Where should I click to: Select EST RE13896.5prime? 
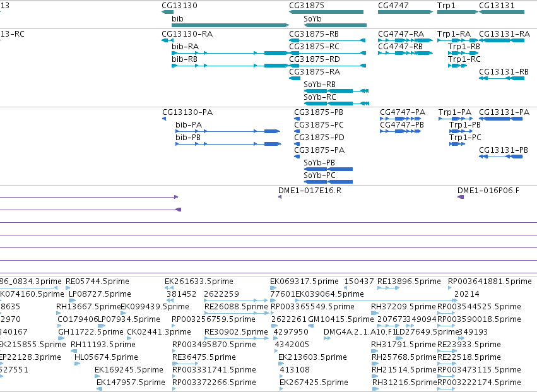click(388, 288)
